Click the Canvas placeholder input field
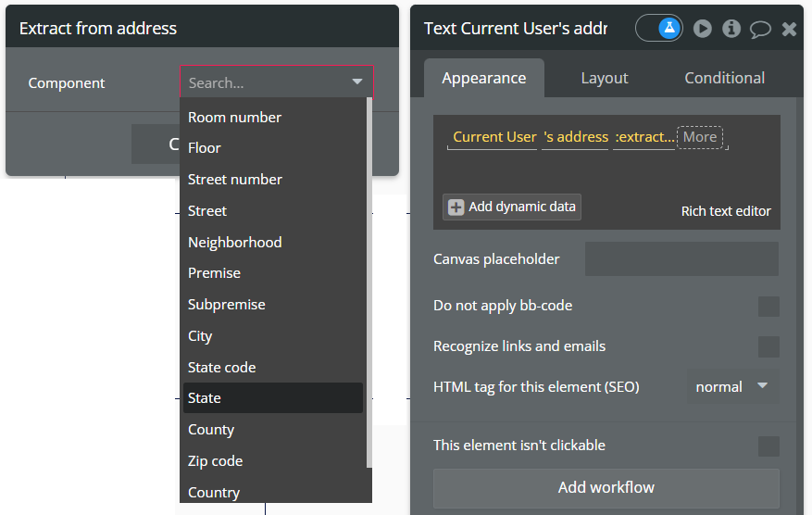The height and width of the screenshot is (515, 812). pos(681,259)
